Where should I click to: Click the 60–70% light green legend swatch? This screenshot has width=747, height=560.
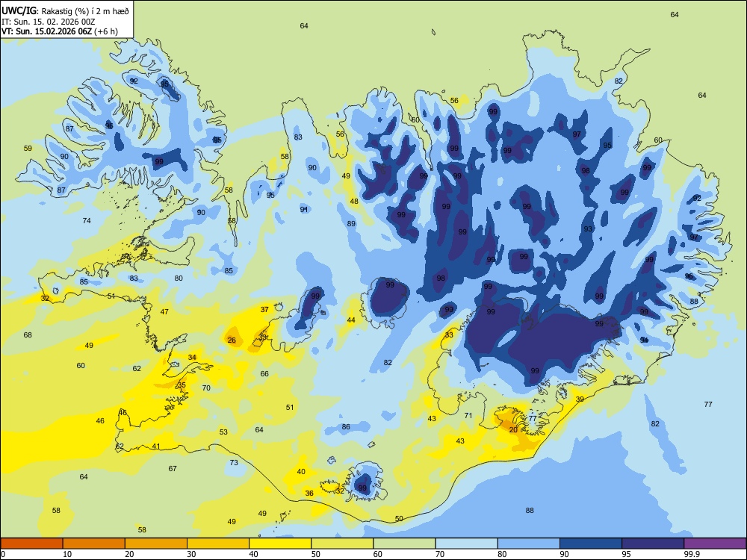[404, 544]
